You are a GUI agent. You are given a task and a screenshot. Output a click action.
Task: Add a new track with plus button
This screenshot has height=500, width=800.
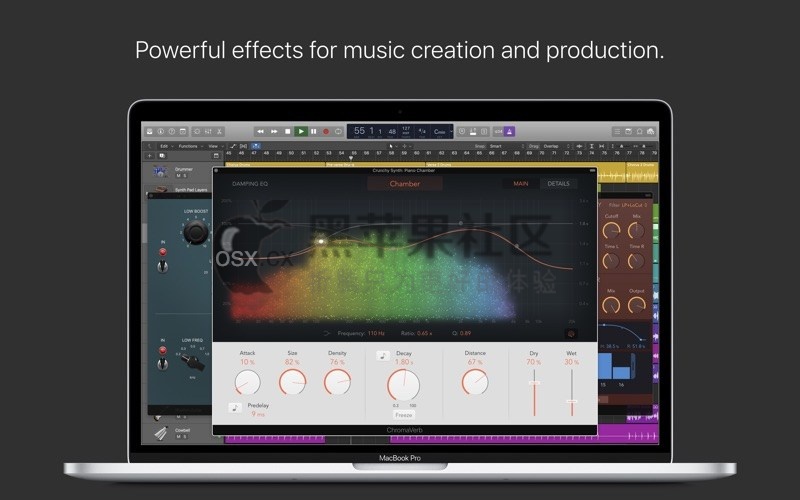pyautogui.click(x=149, y=156)
